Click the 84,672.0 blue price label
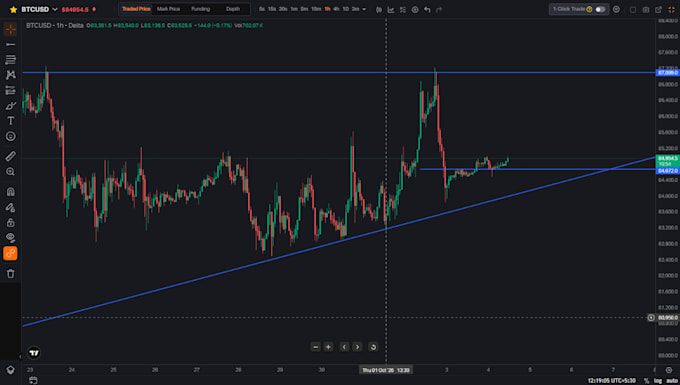The image size is (680, 385). pyautogui.click(x=668, y=171)
